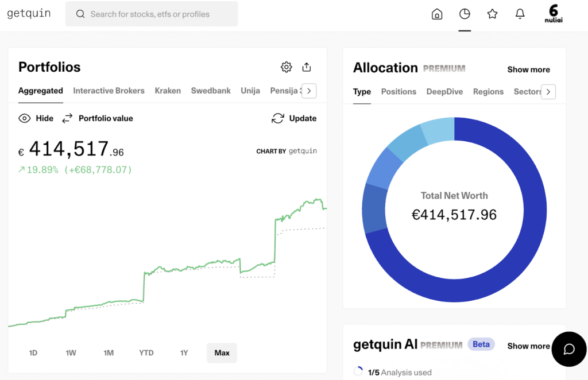Switch to the Unija tab
The width and height of the screenshot is (588, 380).
click(250, 91)
